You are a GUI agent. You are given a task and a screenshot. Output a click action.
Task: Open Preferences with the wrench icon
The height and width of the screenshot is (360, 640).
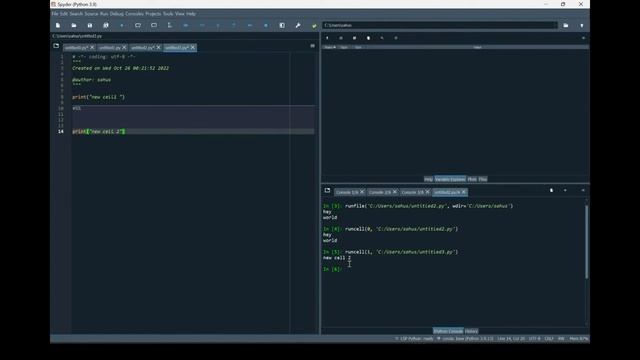(x=298, y=25)
